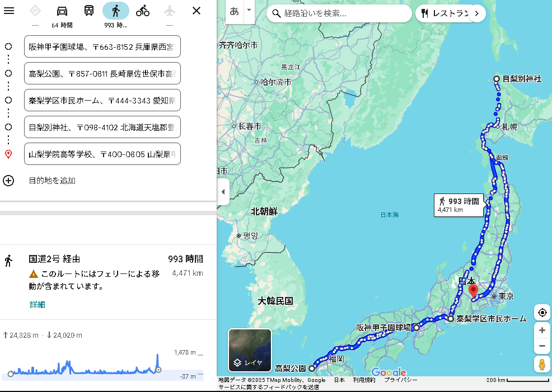Click the 200 km map scale
Viewport: 552px width, 392px height.
[x=517, y=380]
